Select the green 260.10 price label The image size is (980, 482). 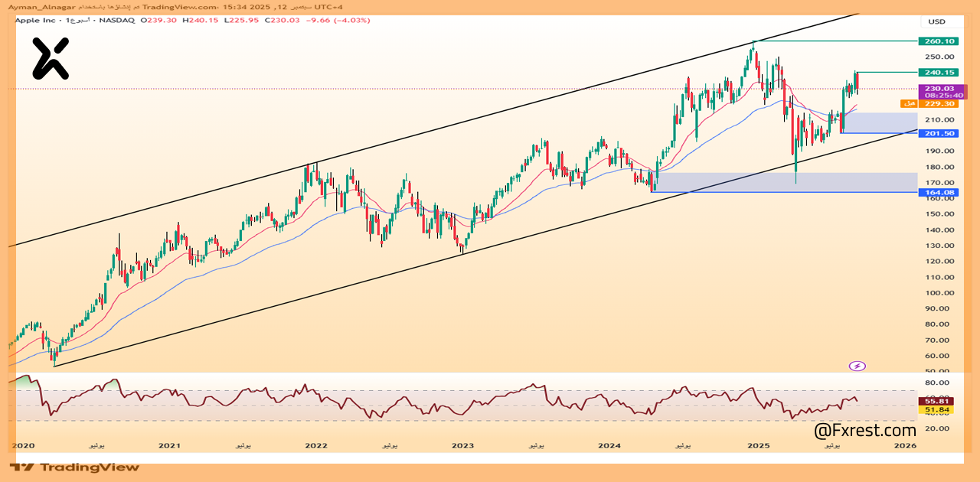pos(938,41)
